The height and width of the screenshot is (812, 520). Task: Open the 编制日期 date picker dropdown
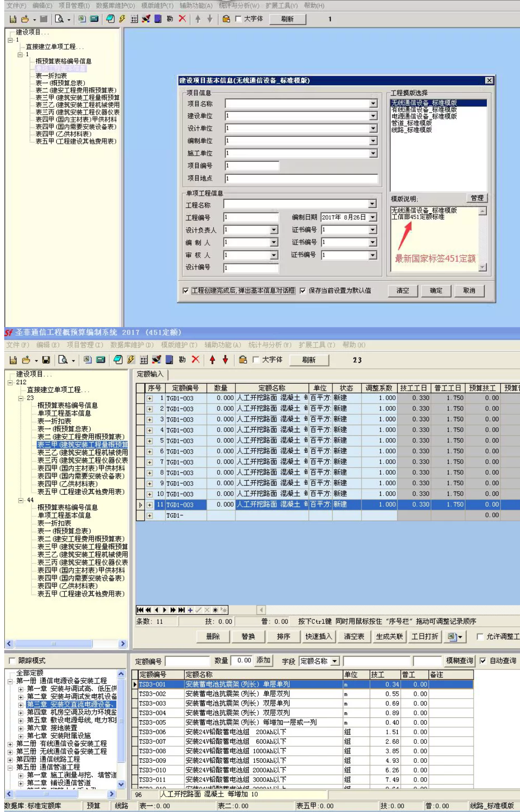[x=373, y=217]
